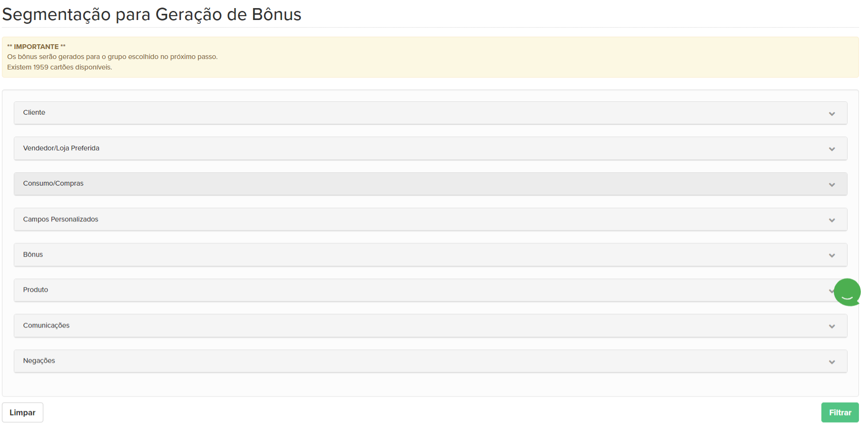Click the chevron icon on Negações row
Image resolution: width=868 pixels, height=426 pixels.
point(831,362)
